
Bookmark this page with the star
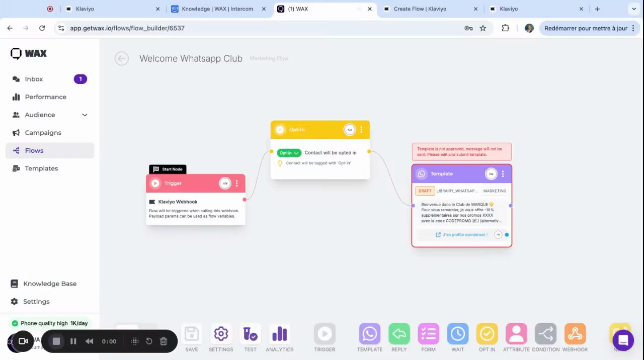[x=483, y=28]
